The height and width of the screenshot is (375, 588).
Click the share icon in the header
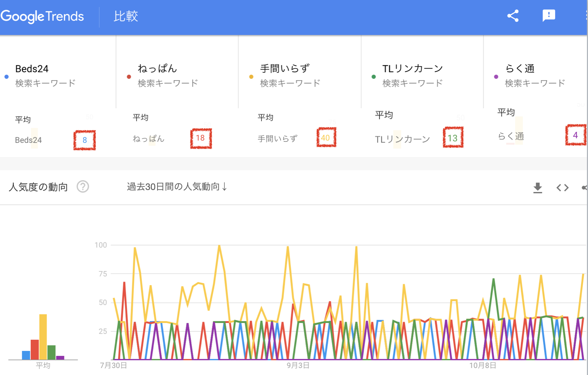coord(513,16)
